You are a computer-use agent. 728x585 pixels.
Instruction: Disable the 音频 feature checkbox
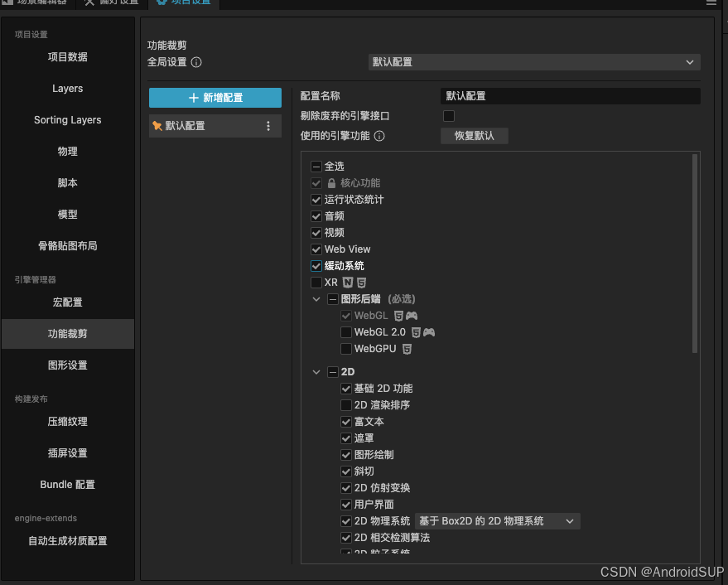(x=316, y=215)
